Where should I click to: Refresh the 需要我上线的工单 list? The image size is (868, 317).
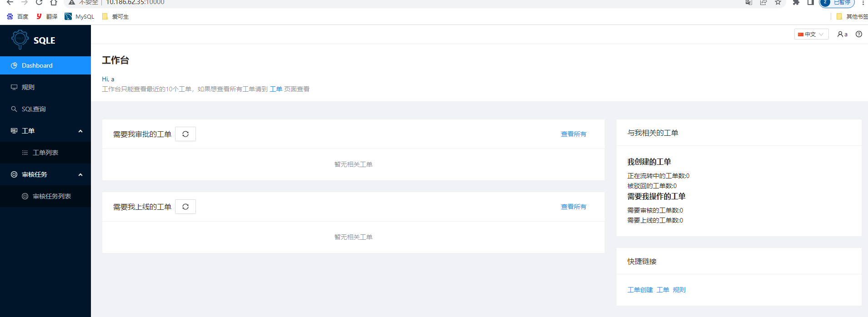point(186,207)
